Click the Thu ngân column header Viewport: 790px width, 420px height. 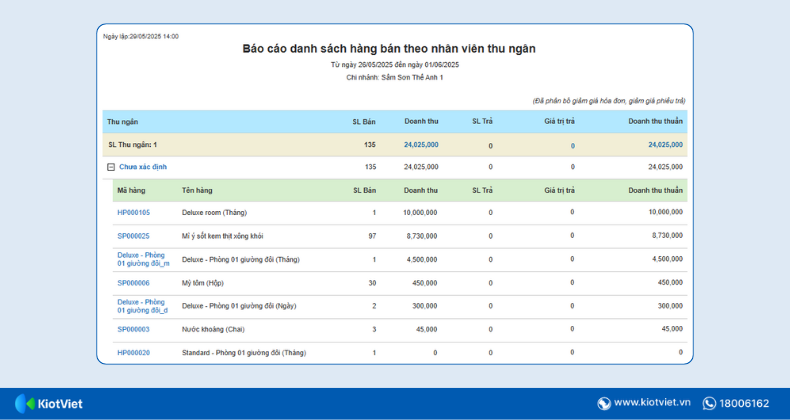[122, 122]
